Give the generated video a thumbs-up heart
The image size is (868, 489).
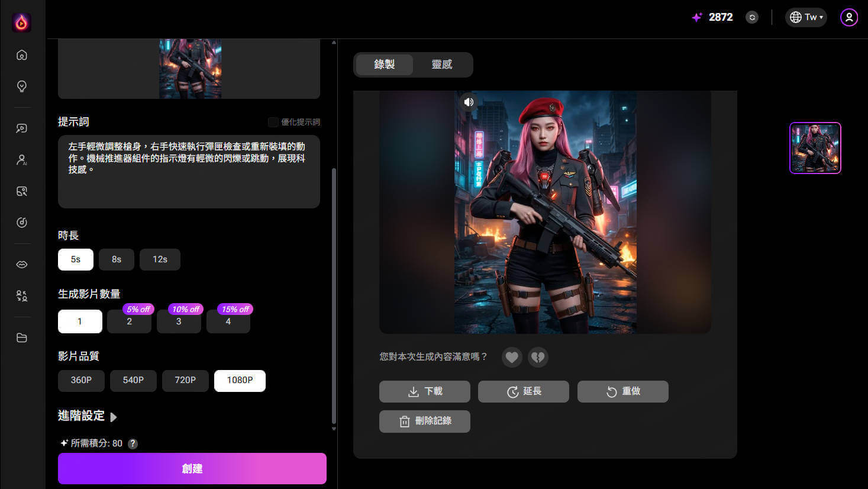click(511, 357)
